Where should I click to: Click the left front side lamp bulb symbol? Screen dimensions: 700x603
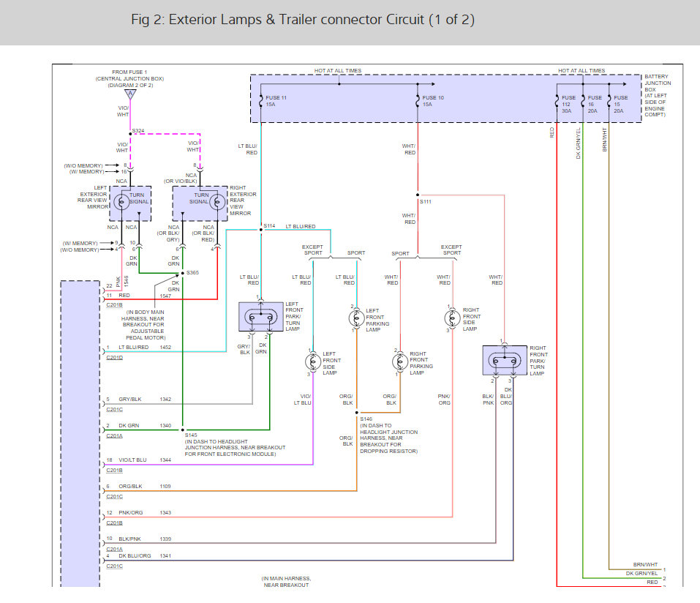coord(313,362)
